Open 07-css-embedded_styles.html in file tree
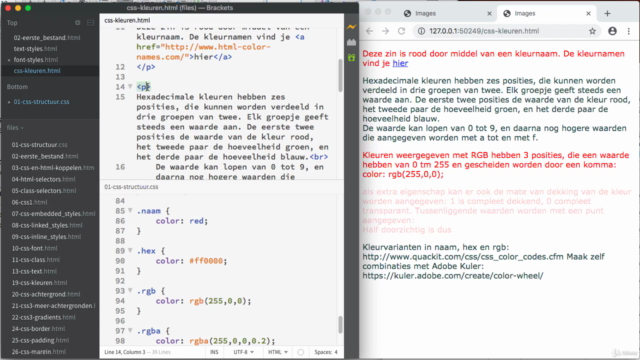 [53, 213]
